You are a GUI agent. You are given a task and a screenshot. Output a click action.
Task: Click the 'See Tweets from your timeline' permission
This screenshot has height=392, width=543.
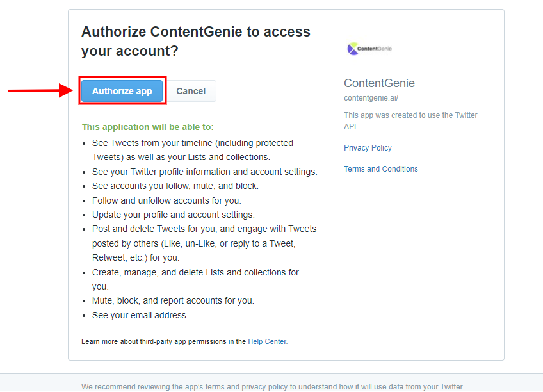(193, 150)
